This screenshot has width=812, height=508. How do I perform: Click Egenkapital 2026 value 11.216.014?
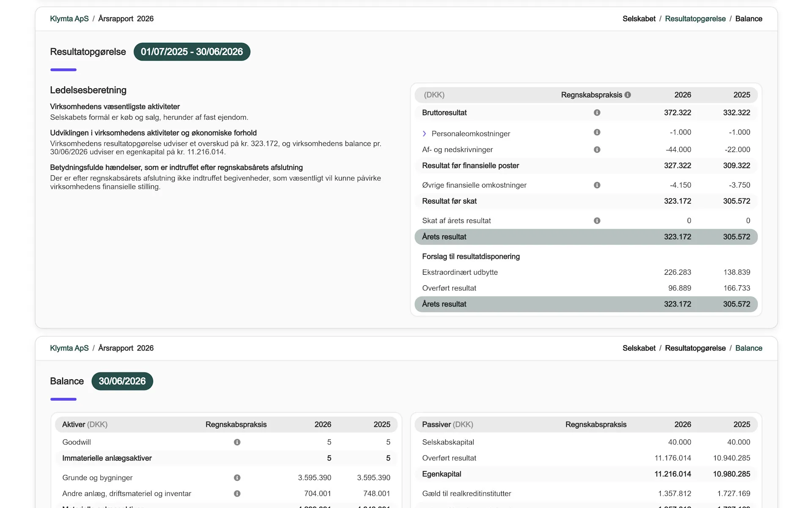point(672,474)
